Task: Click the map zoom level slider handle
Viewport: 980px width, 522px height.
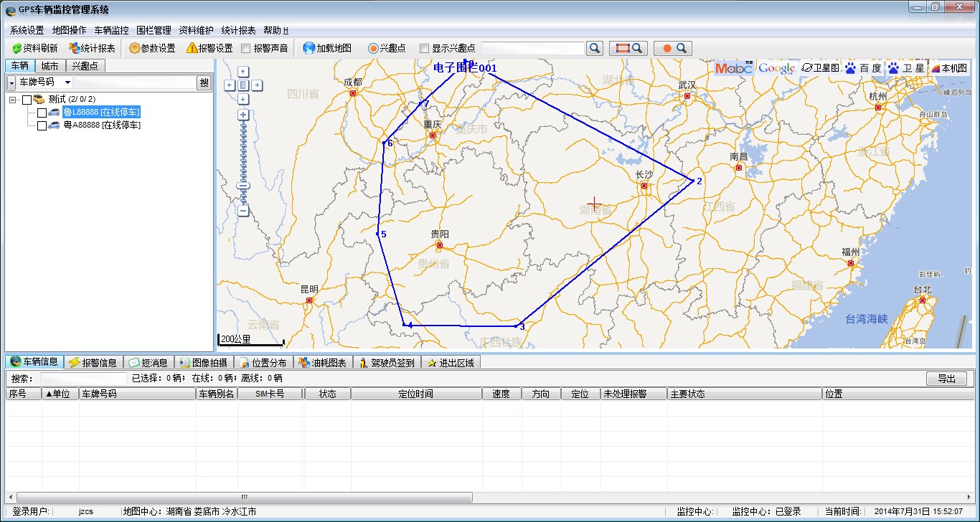Action: coord(243,186)
